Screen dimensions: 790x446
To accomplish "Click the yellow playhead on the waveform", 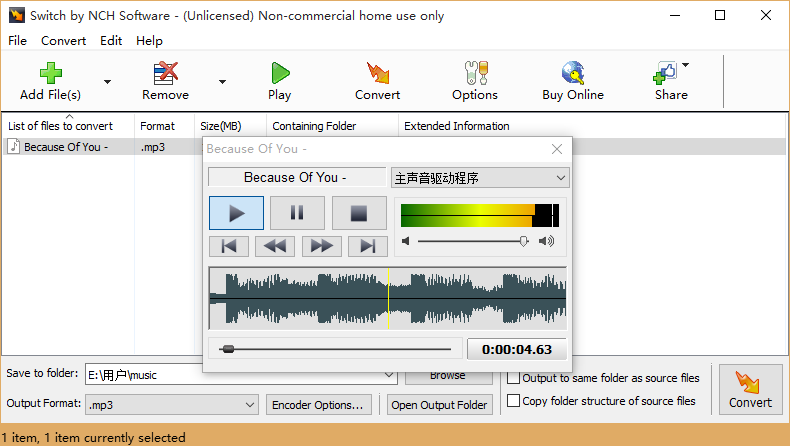I will 388,298.
